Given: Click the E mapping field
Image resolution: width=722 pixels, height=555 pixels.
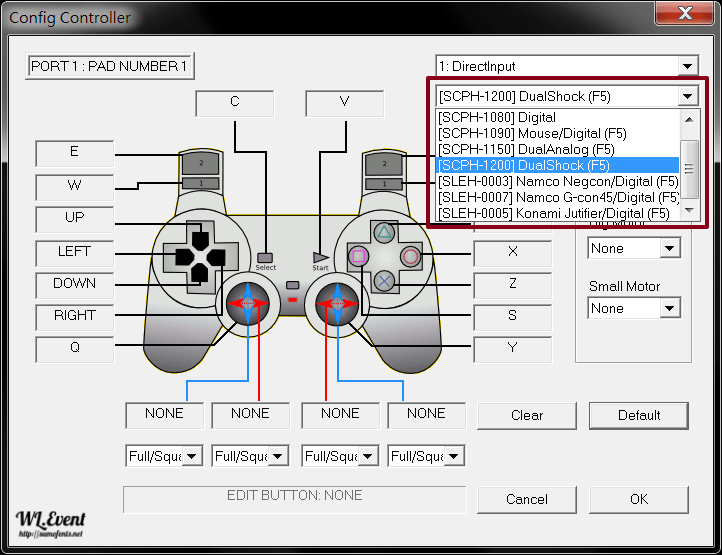Looking at the screenshot, I should 75,154.
